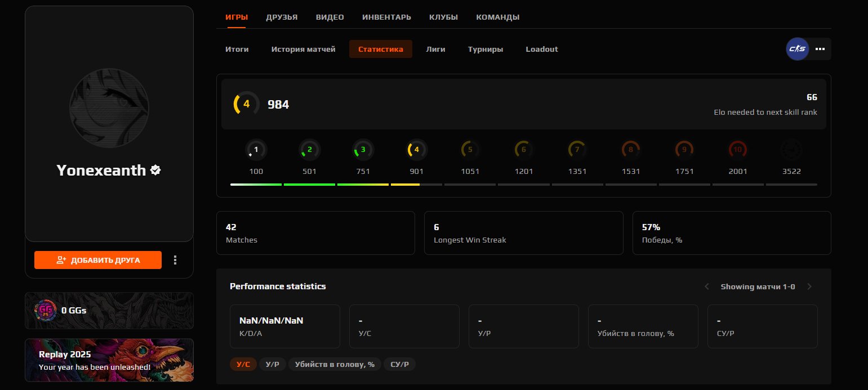The width and height of the screenshot is (868, 390).
Task: Open the CS2 game icon
Action: (x=797, y=49)
